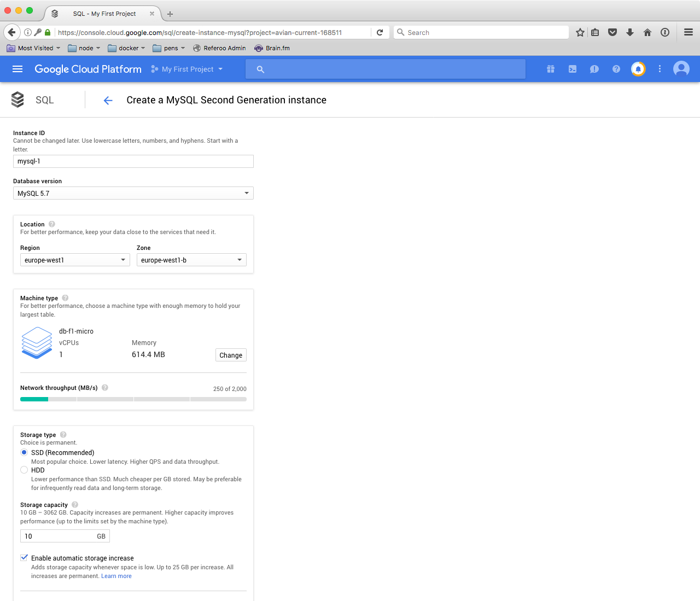This screenshot has height=601, width=700.
Task: Click the storage capacity GB input field
Action: pyautogui.click(x=65, y=536)
